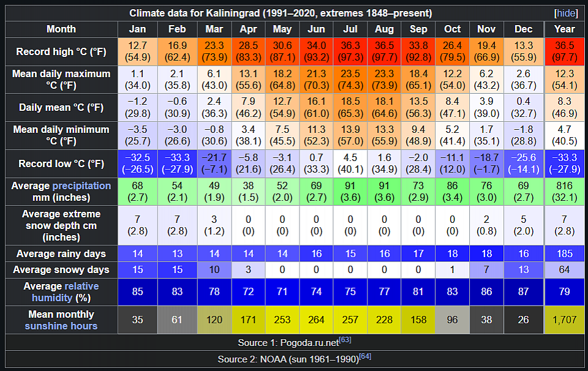Select the yearly sunshine total '1,707'
Screen dimensions: 588x371
[564, 320]
